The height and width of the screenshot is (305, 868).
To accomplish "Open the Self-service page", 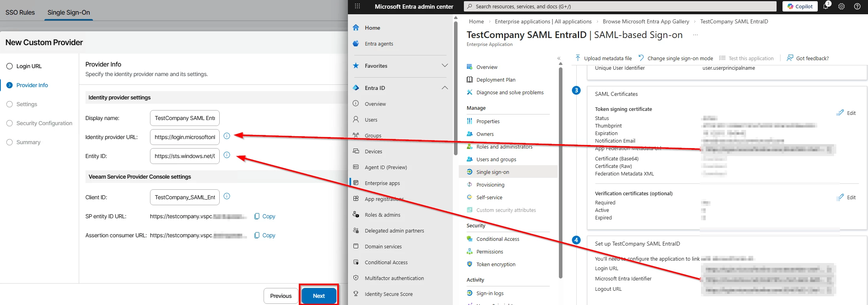I will 489,197.
